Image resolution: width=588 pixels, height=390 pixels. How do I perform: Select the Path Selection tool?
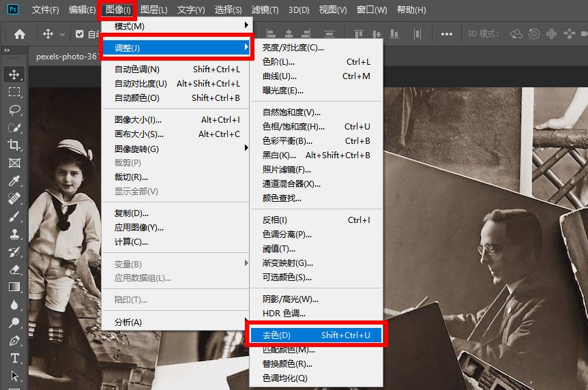pos(14,376)
